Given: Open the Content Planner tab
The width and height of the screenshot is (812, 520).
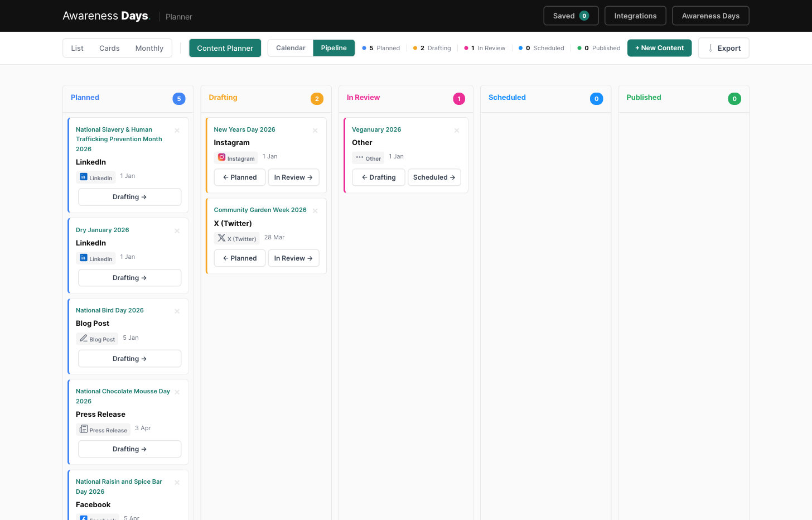Looking at the screenshot, I should coord(225,48).
